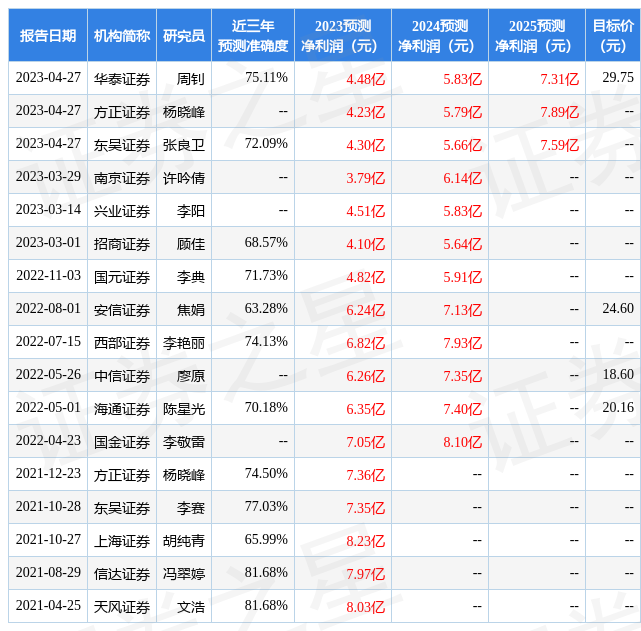Image resolution: width=641 pixels, height=631 pixels.
Task: Click researcher 文浩
Action: coord(191,607)
